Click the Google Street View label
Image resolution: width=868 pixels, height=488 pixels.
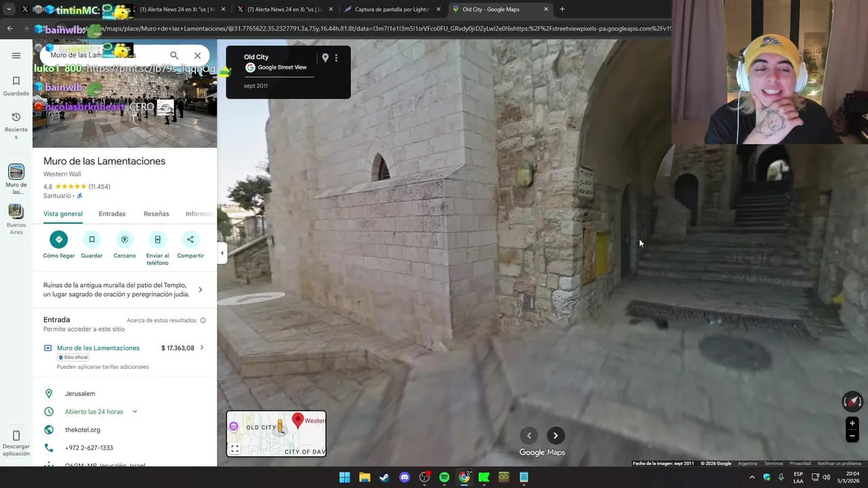[282, 67]
